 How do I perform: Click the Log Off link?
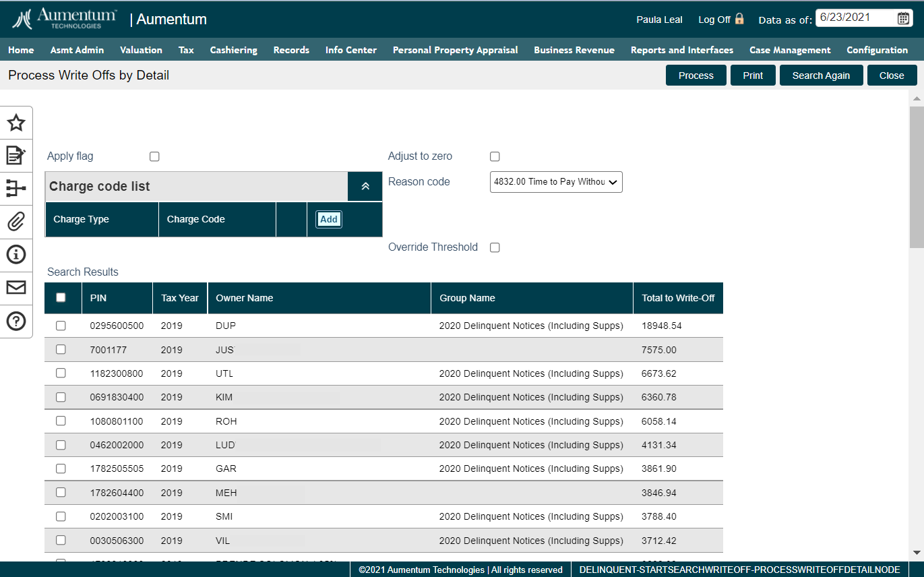click(x=714, y=20)
